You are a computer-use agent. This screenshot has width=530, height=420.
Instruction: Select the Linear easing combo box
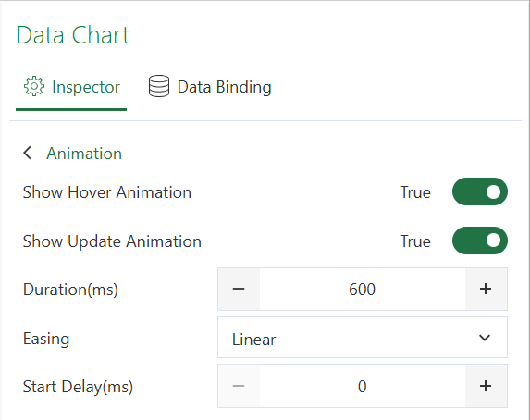click(363, 338)
